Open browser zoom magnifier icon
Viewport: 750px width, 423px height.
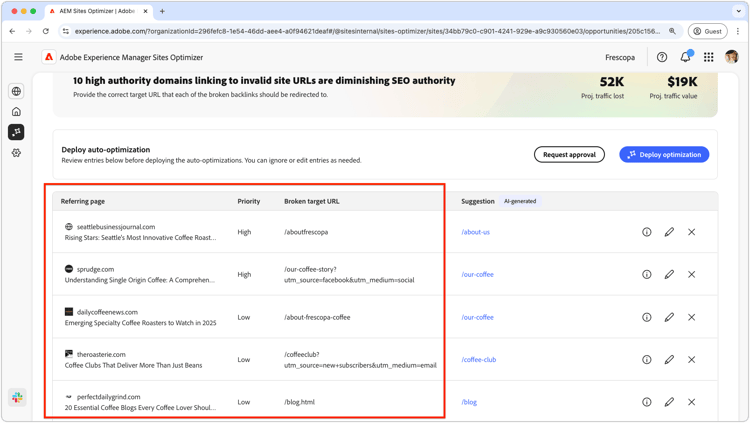point(672,31)
